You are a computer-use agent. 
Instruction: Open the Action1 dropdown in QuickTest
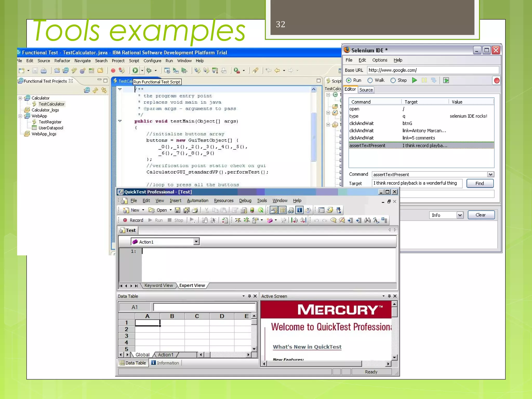click(196, 242)
